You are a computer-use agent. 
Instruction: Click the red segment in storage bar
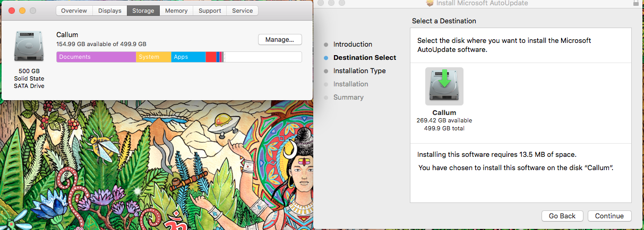coord(211,57)
